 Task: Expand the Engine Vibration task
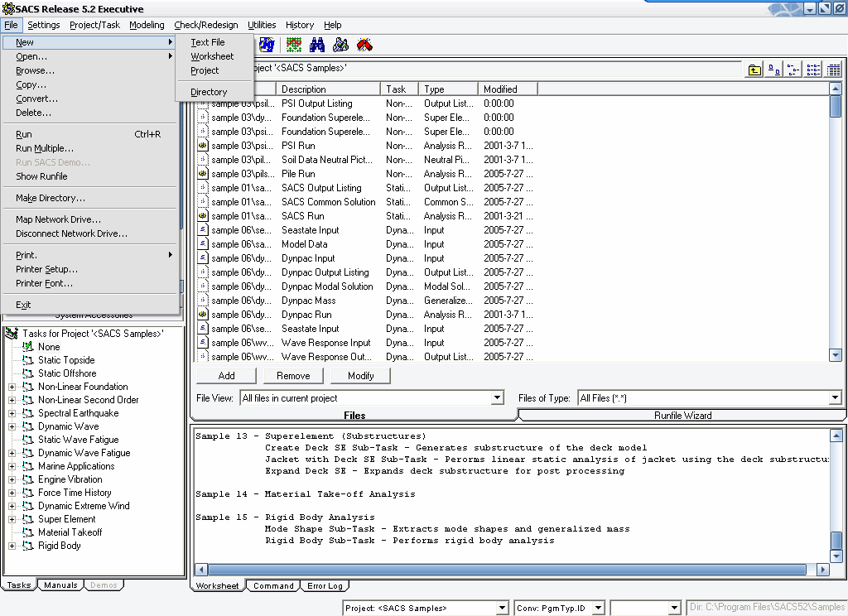[x=12, y=479]
